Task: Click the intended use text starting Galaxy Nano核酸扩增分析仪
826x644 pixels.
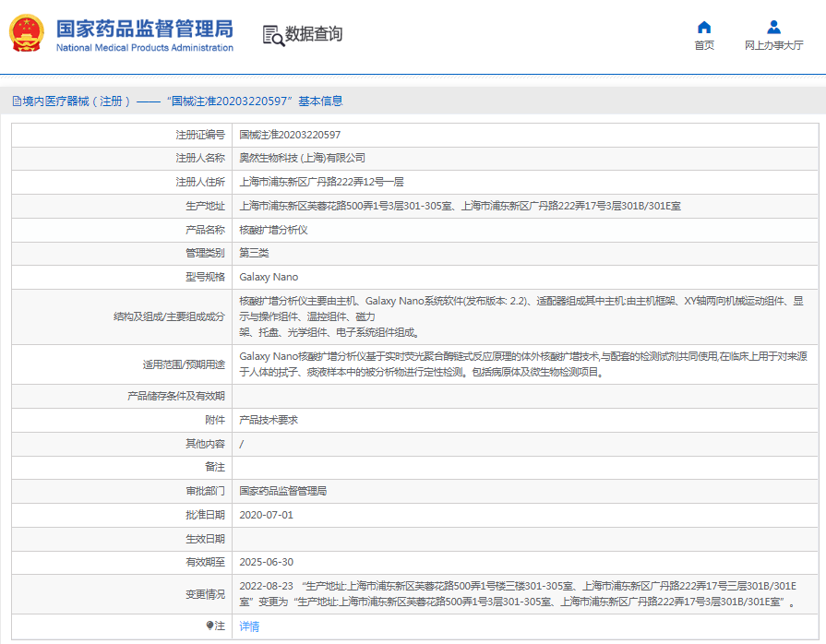Action: (523, 364)
